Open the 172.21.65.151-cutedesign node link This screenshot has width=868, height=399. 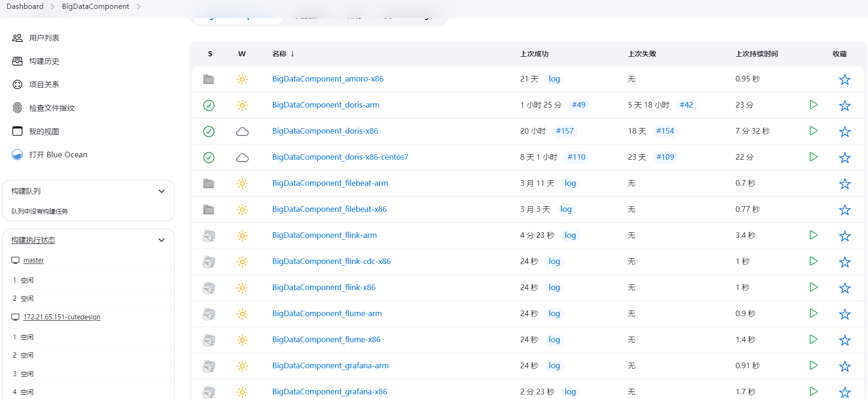click(62, 317)
